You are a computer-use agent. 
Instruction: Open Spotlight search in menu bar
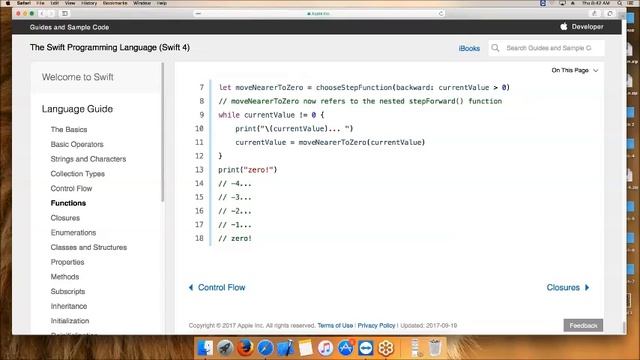click(x=620, y=3)
